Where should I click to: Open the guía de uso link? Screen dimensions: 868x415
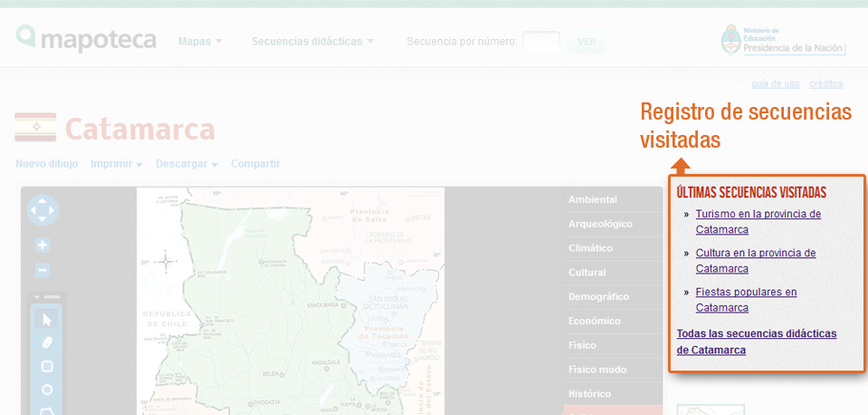(775, 83)
